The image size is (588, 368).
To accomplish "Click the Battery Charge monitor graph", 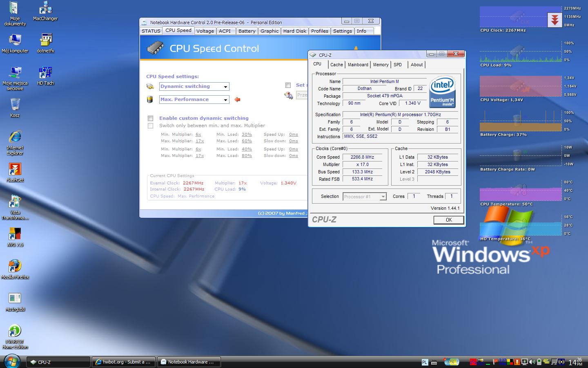I will 521,121.
